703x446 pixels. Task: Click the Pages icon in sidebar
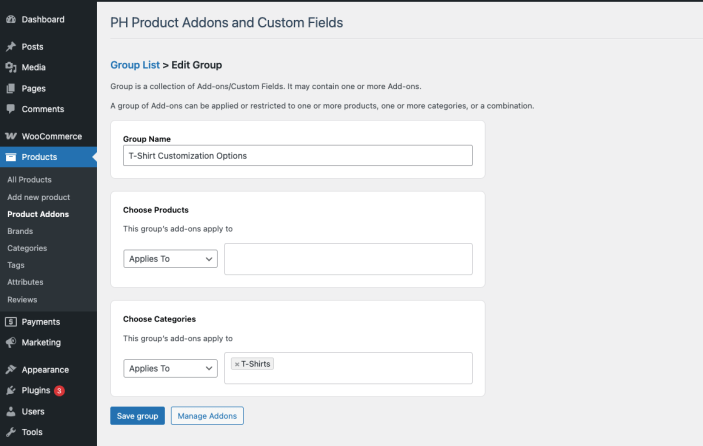pyautogui.click(x=10, y=89)
